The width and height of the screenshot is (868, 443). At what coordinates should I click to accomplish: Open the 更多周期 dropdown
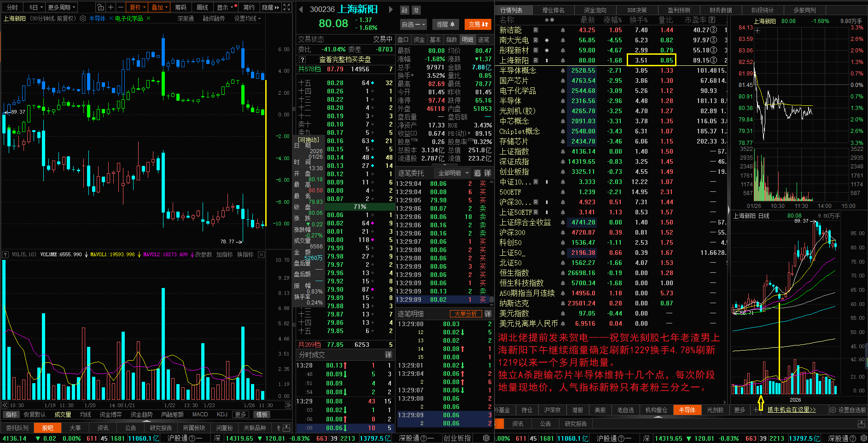[61, 7]
